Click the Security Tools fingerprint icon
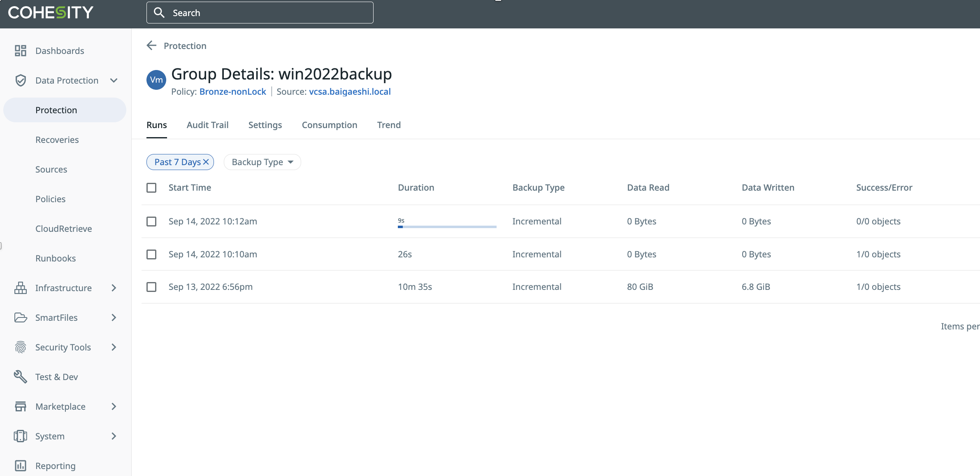The width and height of the screenshot is (980, 476). 21,347
